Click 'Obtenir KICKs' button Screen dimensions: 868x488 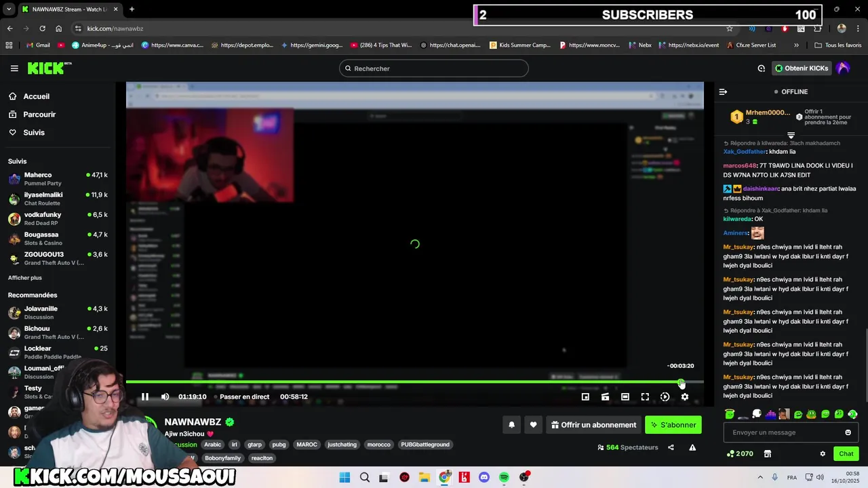802,68
